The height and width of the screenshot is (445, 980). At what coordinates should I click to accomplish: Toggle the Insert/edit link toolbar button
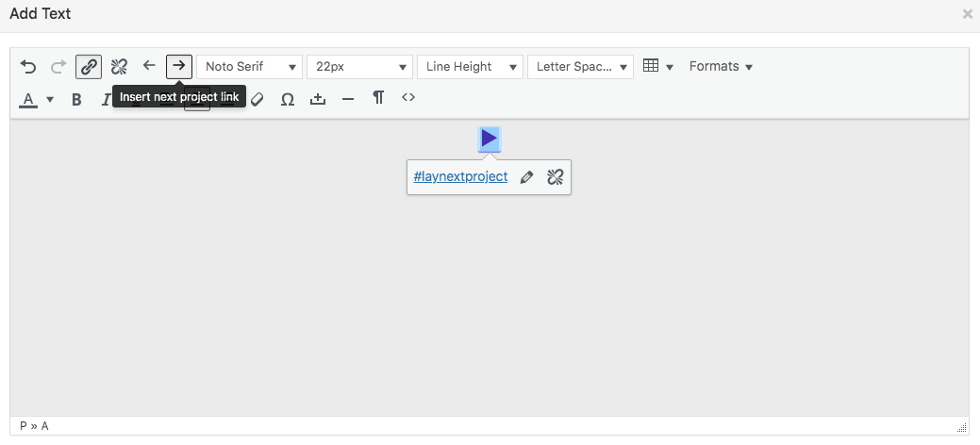coord(89,67)
